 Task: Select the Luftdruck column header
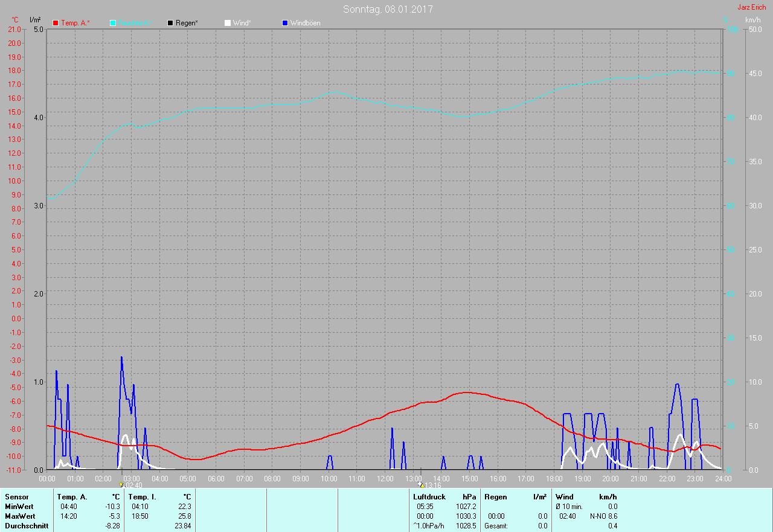coord(429,497)
